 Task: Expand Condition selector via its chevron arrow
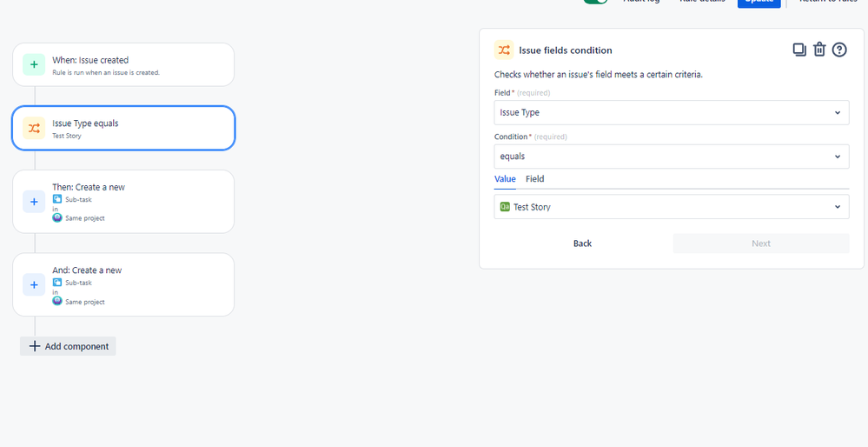(x=838, y=157)
